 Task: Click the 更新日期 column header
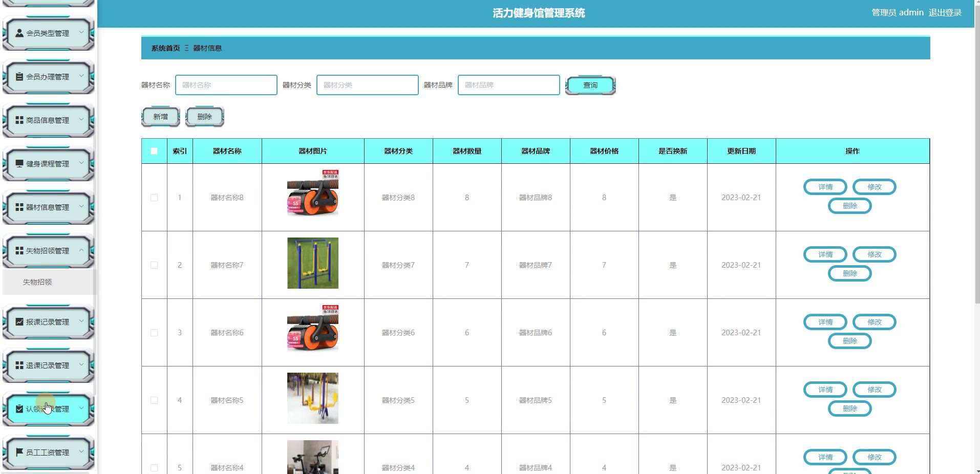point(741,151)
